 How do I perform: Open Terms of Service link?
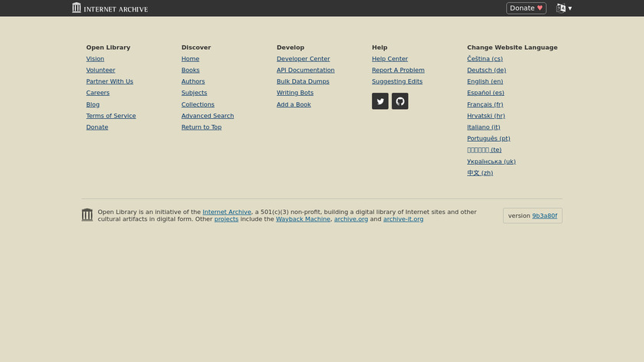111,116
